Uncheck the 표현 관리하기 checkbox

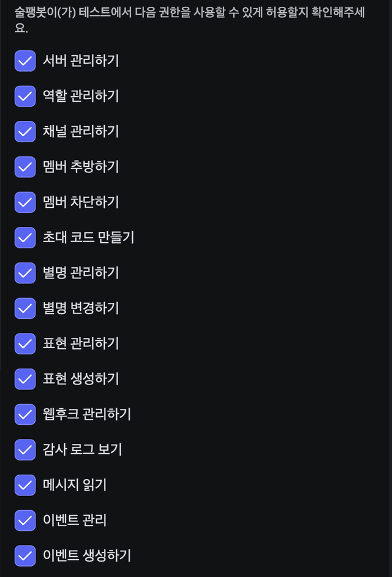pyautogui.click(x=25, y=343)
